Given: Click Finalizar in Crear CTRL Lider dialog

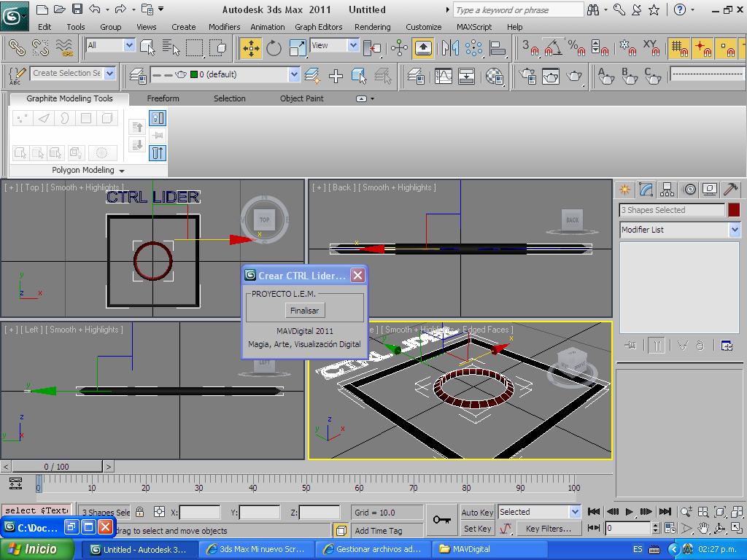Looking at the screenshot, I should click(304, 311).
